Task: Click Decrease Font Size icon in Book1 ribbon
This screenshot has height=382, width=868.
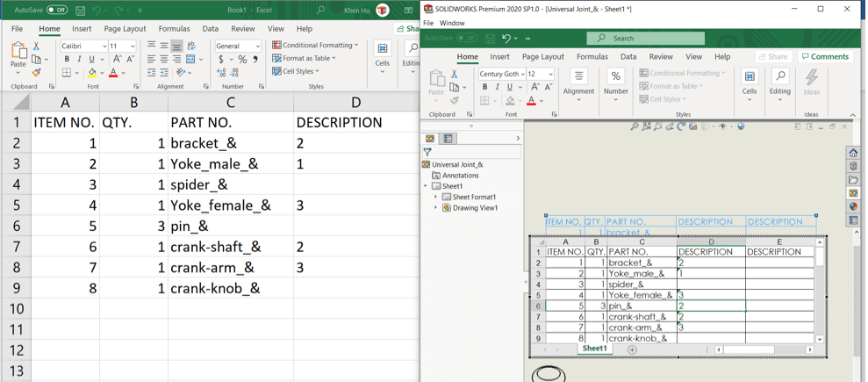Action: point(131,59)
